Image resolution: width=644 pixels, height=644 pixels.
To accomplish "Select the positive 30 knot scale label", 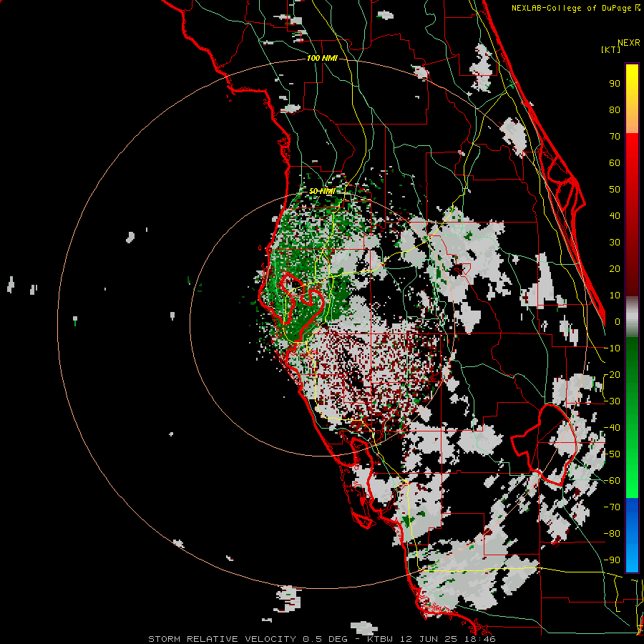I will pos(615,243).
